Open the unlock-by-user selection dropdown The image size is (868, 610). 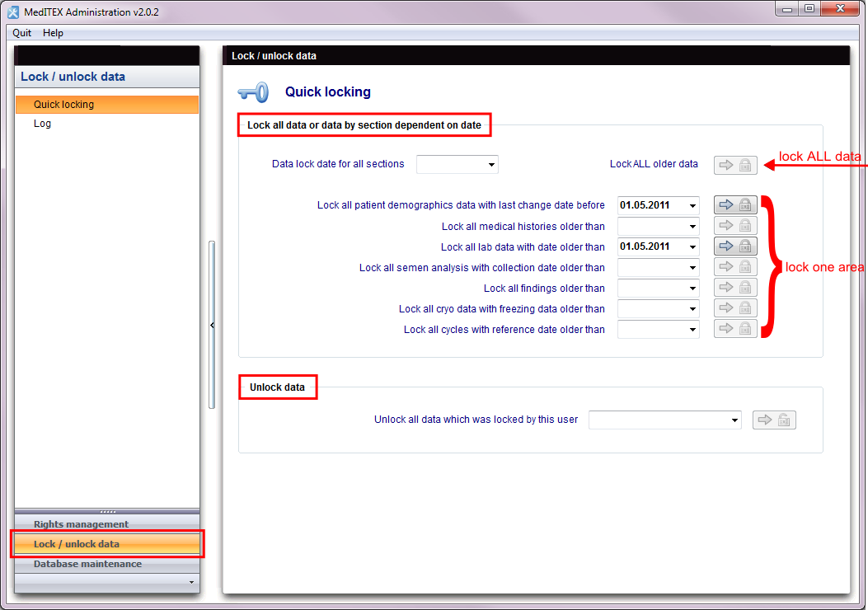point(734,420)
